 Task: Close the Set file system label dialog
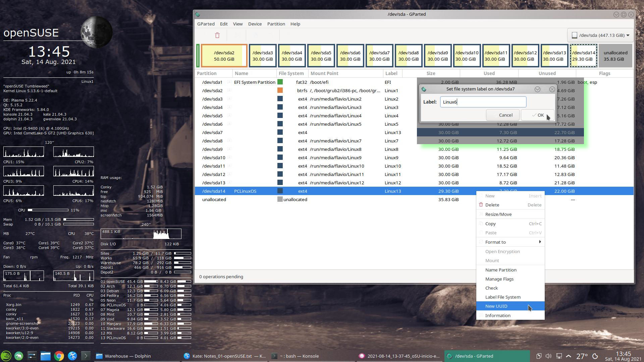pos(552,89)
